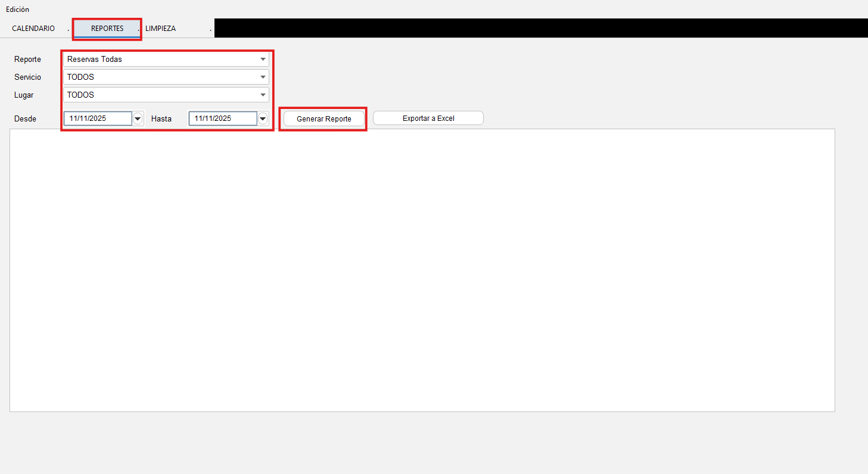The width and height of the screenshot is (868, 474).
Task: Click Exportar a Excel button
Action: [x=428, y=118]
